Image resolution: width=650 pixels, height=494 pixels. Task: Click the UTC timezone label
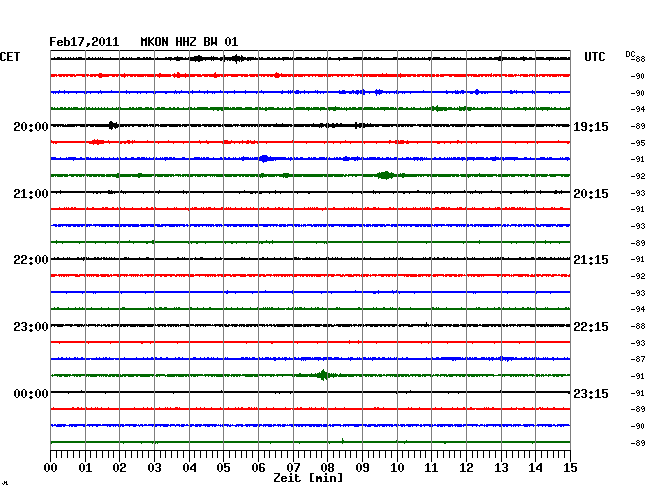tap(594, 57)
